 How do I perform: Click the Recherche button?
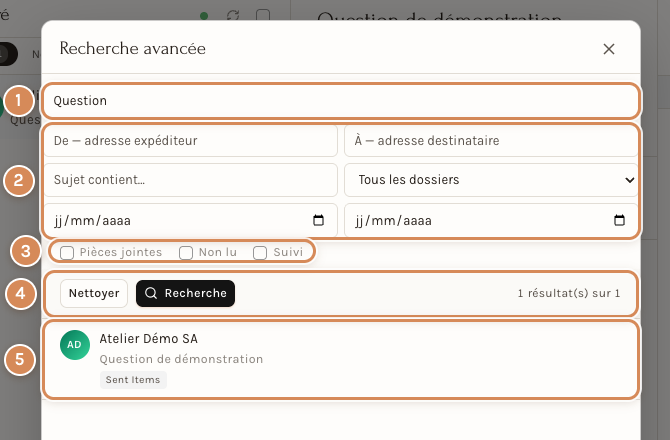click(x=185, y=293)
